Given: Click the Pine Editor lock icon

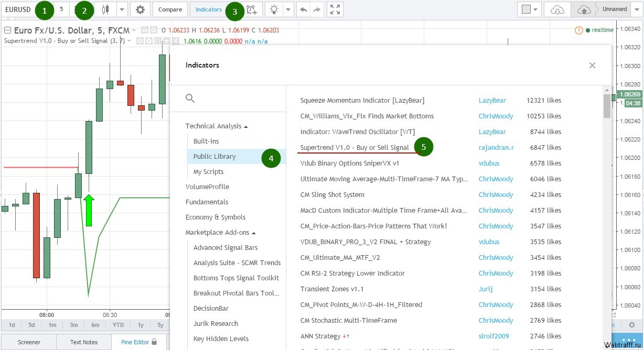Looking at the screenshot, I should [154, 342].
